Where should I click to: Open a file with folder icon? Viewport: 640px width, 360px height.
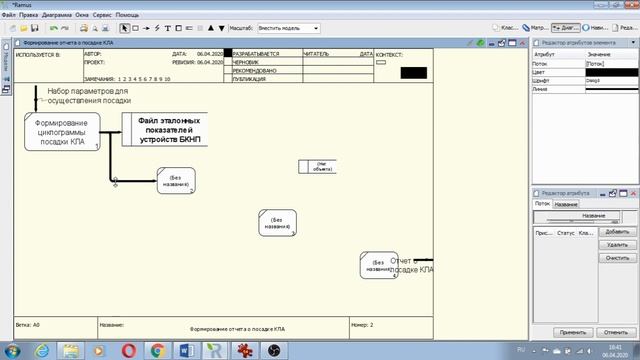(24, 28)
